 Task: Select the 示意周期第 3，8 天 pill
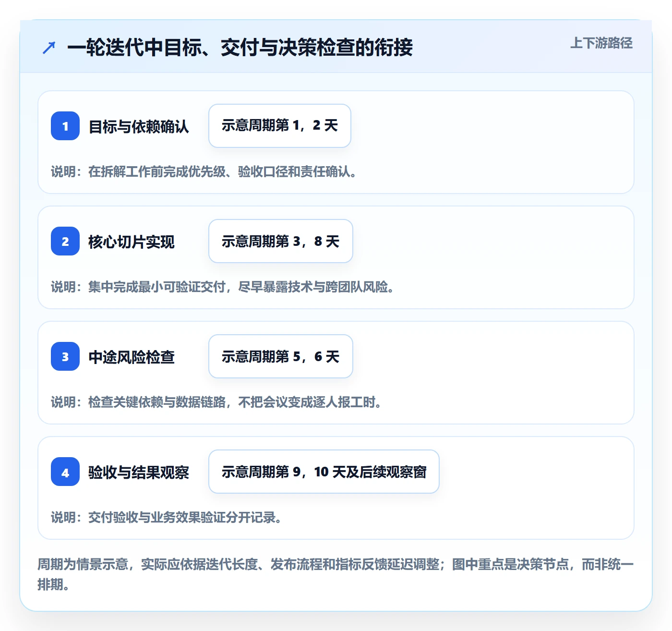click(x=281, y=241)
